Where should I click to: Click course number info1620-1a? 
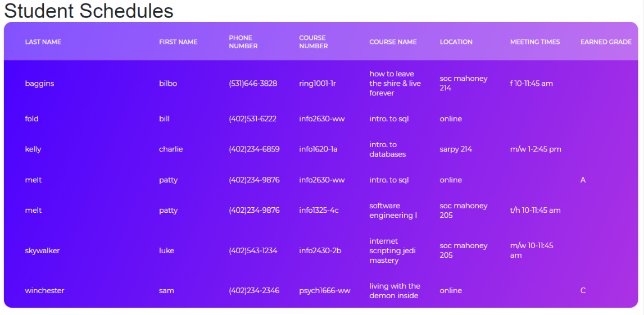point(318,149)
